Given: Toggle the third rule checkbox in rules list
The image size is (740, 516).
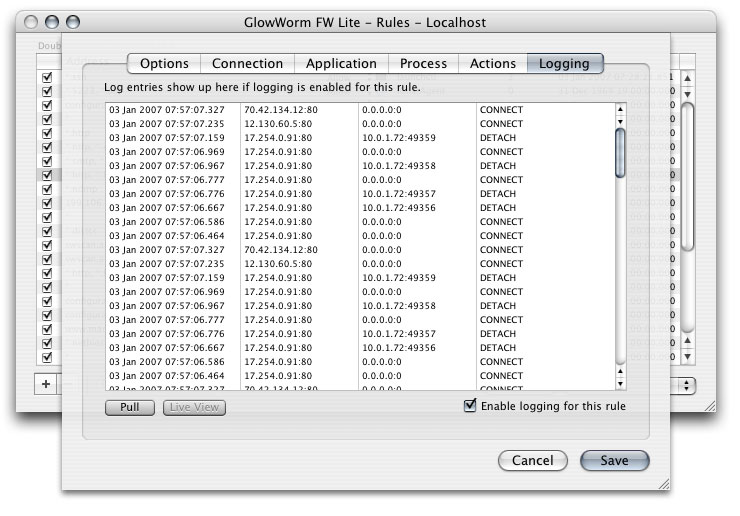Looking at the screenshot, I should pyautogui.click(x=47, y=105).
